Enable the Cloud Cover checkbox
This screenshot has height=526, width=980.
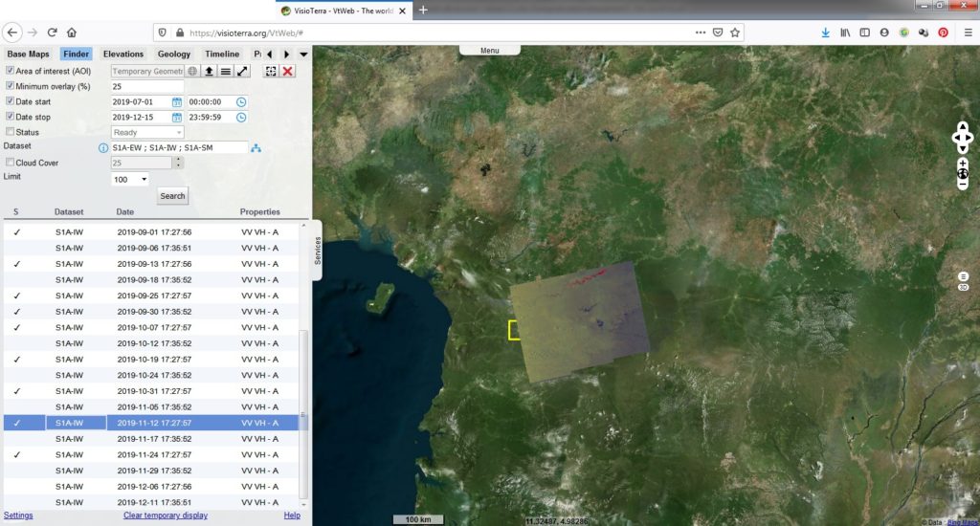(x=10, y=163)
